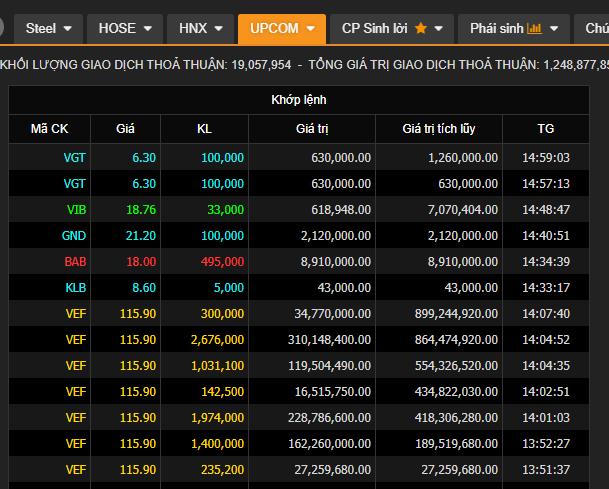Viewport: 609px width, 489px height.
Task: Click the bar chart icon on Phái sinh
Action: point(534,29)
